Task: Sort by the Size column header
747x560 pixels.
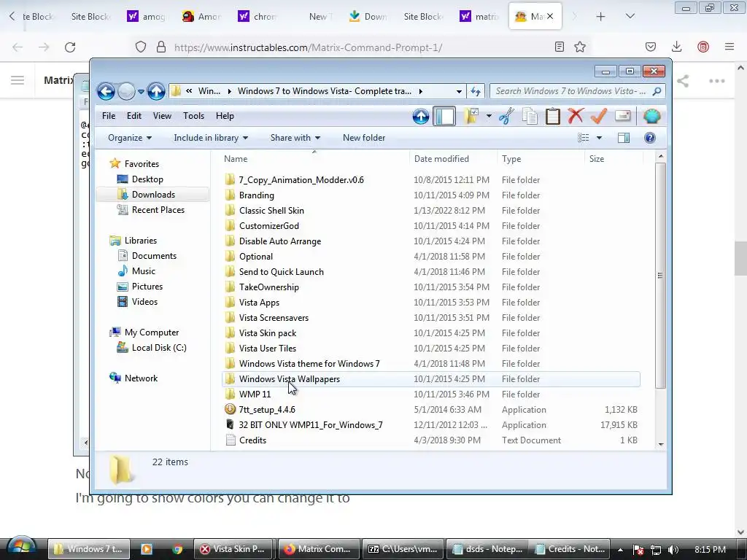Action: 614,158
